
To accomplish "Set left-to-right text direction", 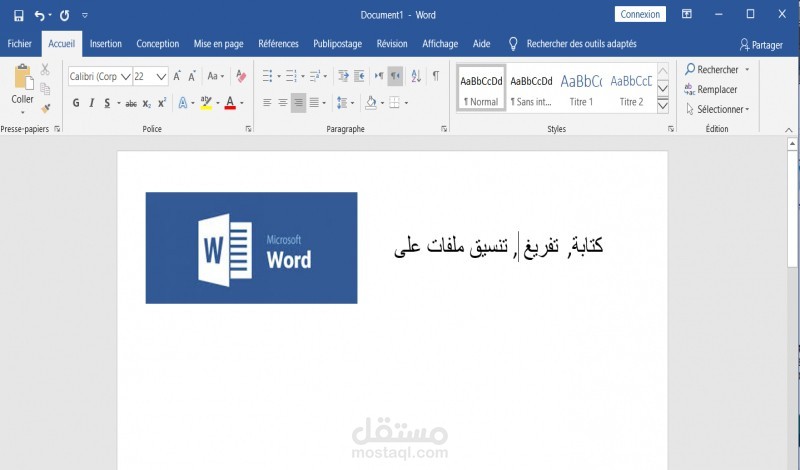I will (x=379, y=76).
